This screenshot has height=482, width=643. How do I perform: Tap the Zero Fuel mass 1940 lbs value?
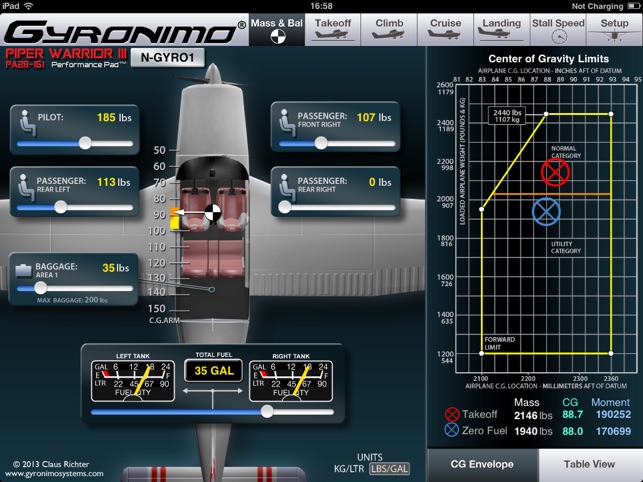533,431
